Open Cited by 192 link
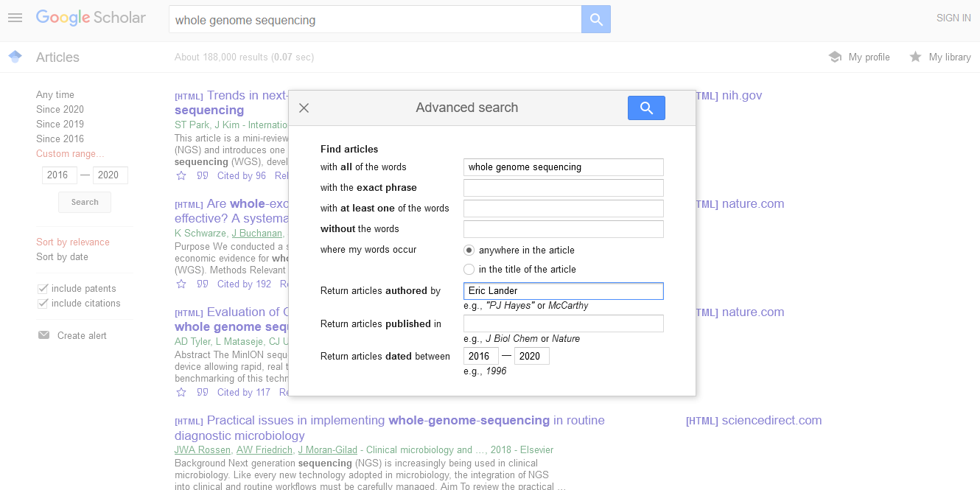 (244, 284)
